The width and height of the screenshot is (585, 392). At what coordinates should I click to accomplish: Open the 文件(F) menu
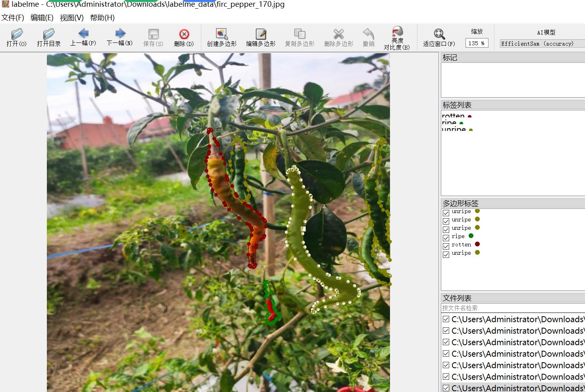coord(13,18)
